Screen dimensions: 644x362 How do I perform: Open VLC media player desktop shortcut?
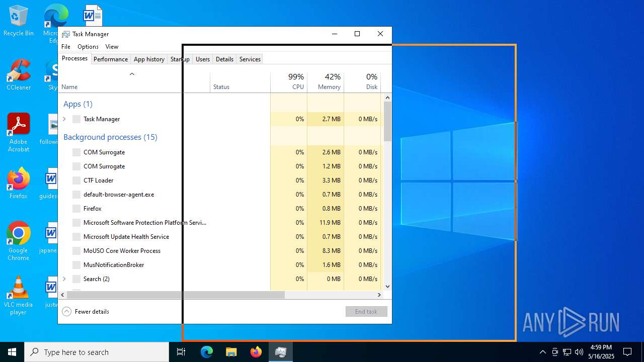pos(18,296)
